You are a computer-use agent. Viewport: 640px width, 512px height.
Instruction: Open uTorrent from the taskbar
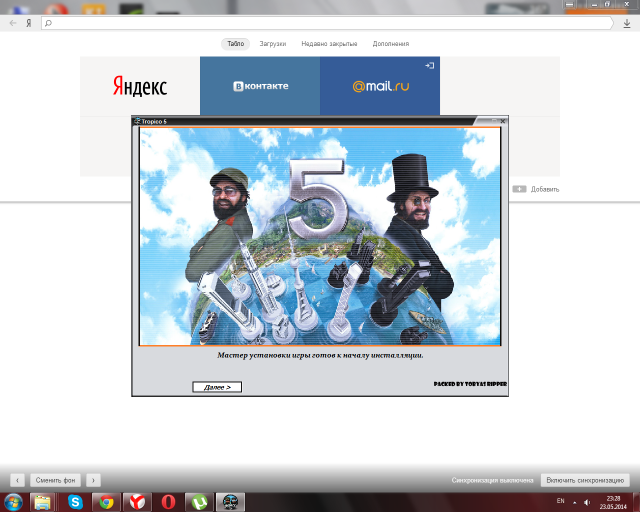click(x=200, y=502)
